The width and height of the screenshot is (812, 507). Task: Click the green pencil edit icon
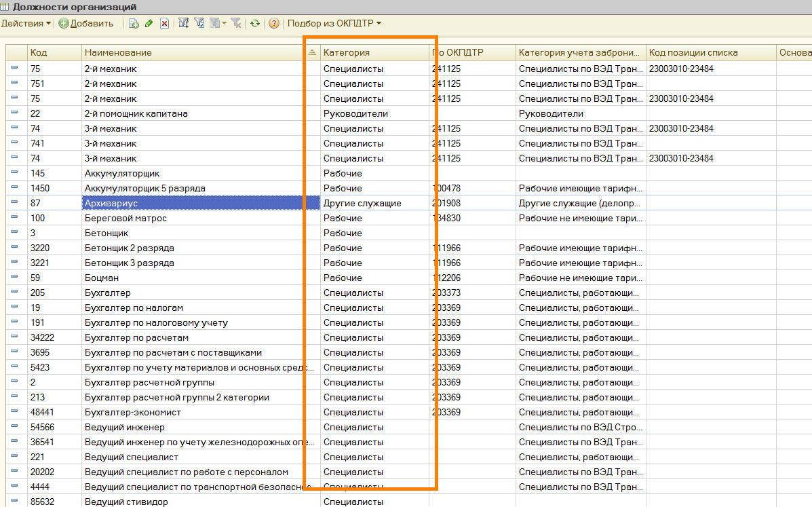149,23
